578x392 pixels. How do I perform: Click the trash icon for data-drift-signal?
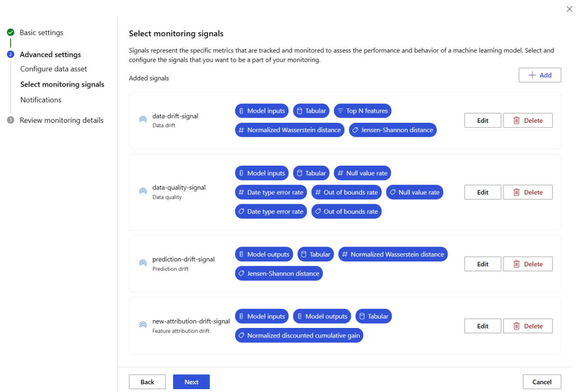pyautogui.click(x=516, y=120)
